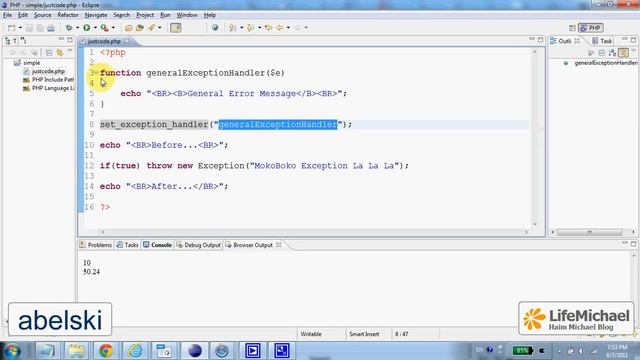Switch to the Outline view tab
This screenshot has width=640, height=360.
pos(564,41)
